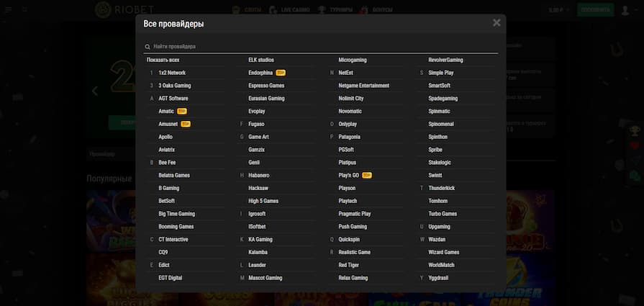The image size is (644, 306).
Task: Select Hacksaw provider
Action: 258,188
